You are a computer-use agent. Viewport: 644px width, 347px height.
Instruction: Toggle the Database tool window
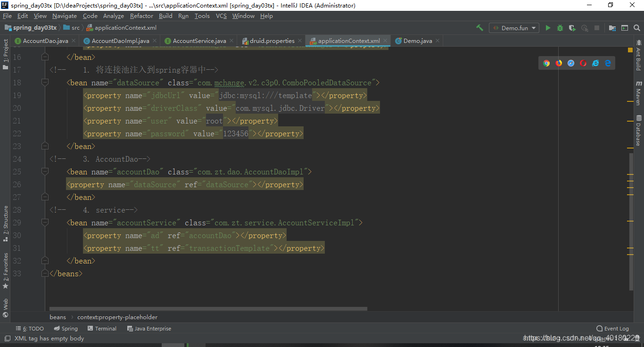pyautogui.click(x=638, y=131)
